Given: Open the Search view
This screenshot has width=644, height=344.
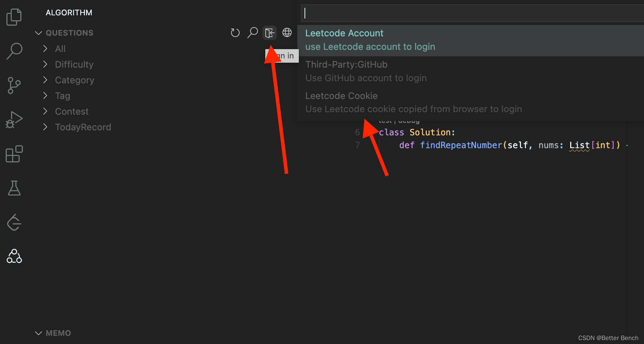Looking at the screenshot, I should click(14, 51).
